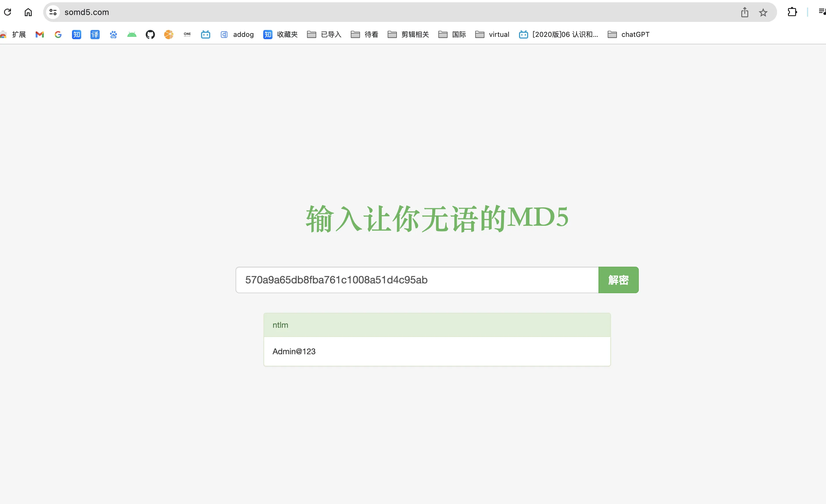Click the green 解密 decrypt button

(x=619, y=280)
